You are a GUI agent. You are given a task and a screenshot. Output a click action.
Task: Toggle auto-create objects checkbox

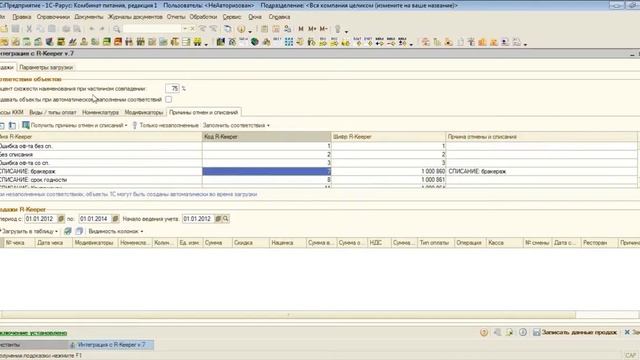pyautogui.click(x=169, y=99)
